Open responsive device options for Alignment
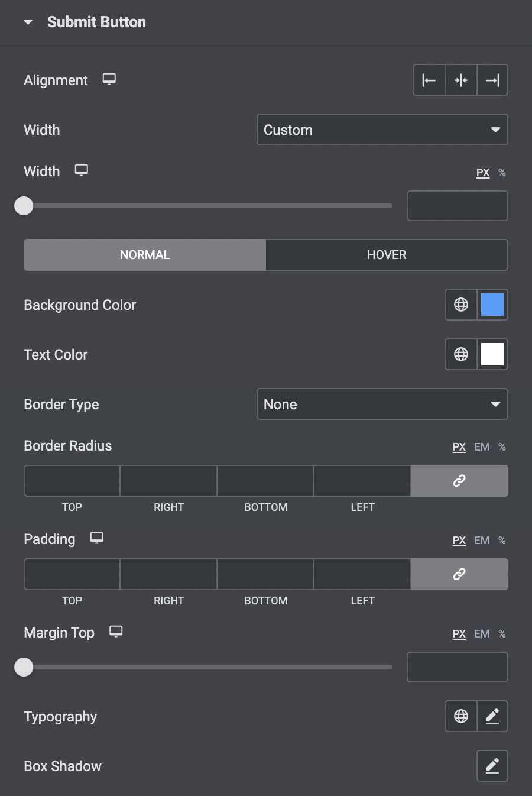This screenshot has width=532, height=796. (109, 79)
